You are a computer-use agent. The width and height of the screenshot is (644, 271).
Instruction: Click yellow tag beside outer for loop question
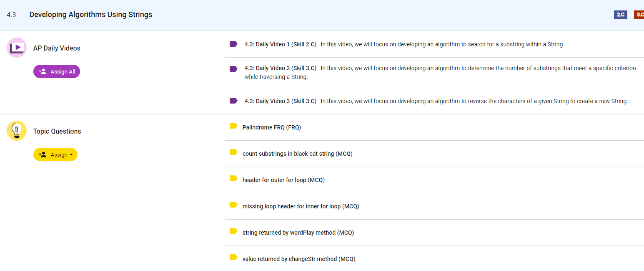pos(233,179)
